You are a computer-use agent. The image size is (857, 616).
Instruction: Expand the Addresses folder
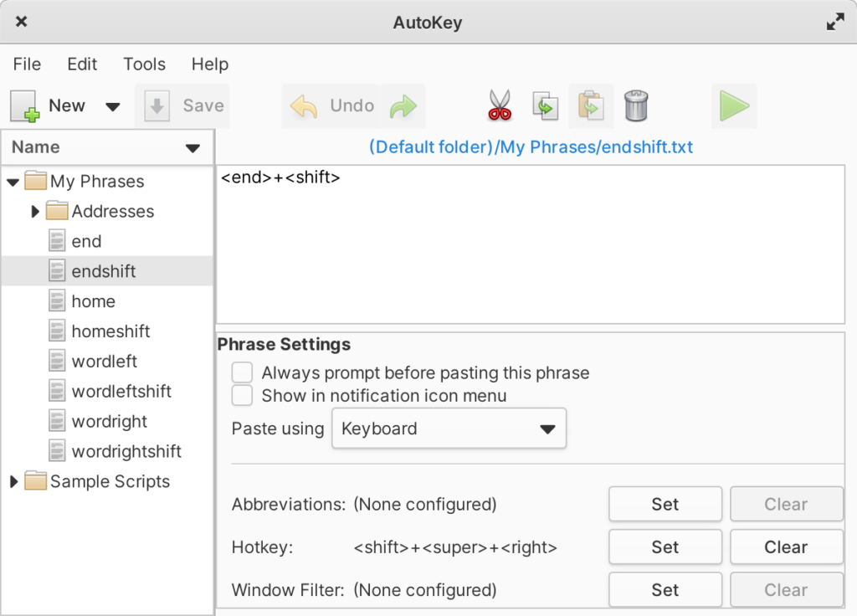click(x=35, y=212)
